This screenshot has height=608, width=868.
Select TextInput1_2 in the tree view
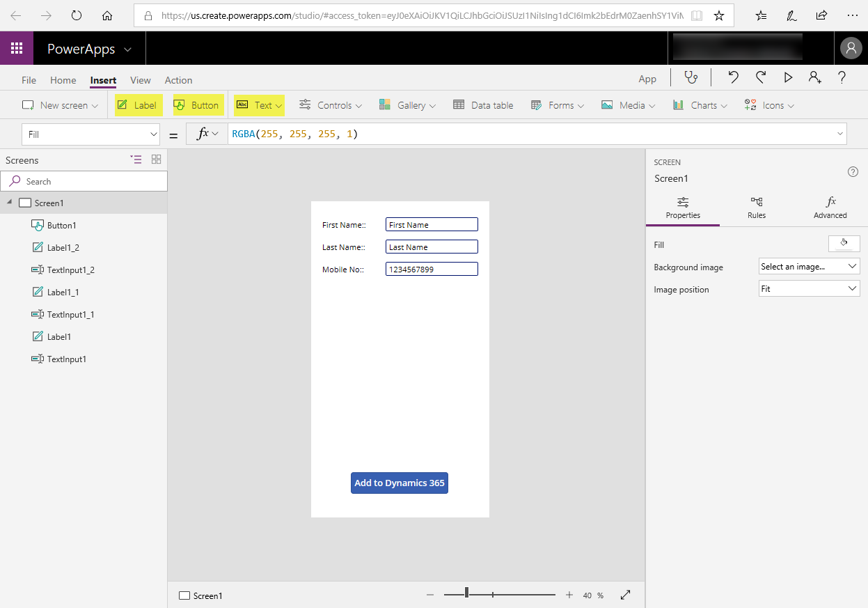[70, 270]
